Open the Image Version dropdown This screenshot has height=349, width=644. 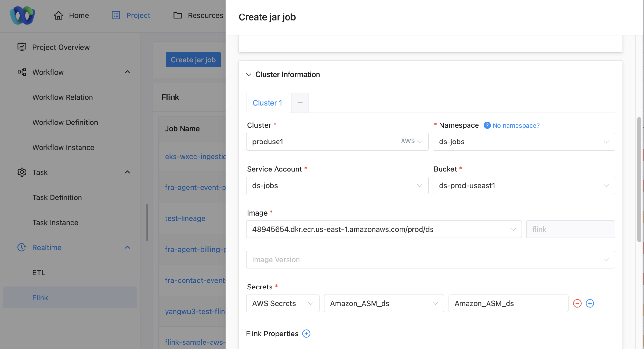[430, 260]
